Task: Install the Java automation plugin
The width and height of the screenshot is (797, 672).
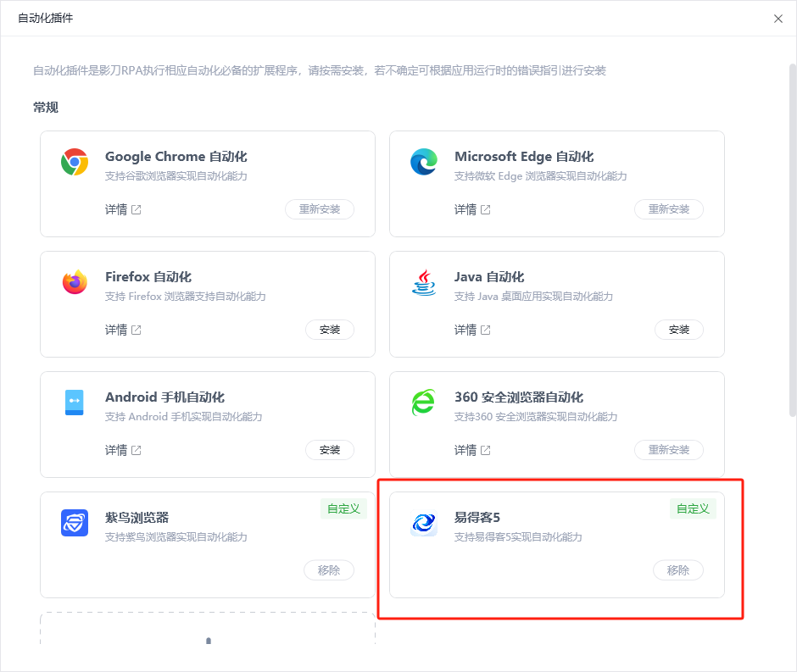Action: (x=678, y=330)
